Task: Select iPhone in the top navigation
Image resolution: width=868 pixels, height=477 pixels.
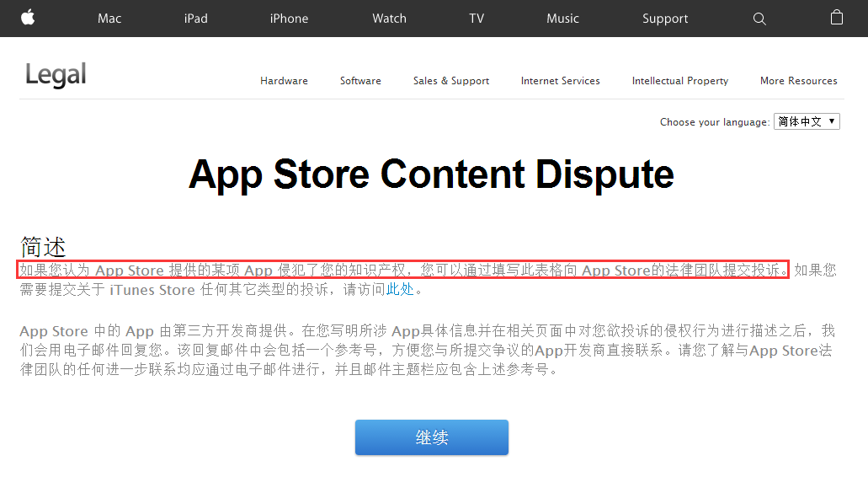Action: point(289,19)
